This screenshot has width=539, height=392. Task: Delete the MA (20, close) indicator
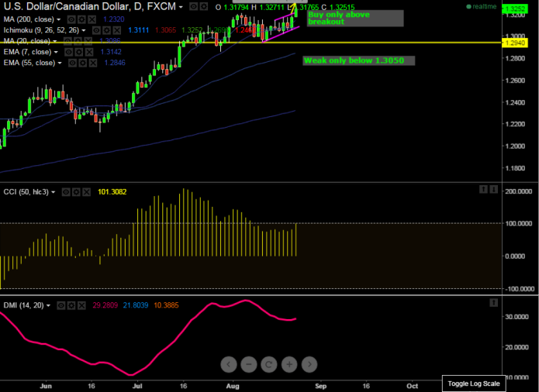click(x=88, y=41)
